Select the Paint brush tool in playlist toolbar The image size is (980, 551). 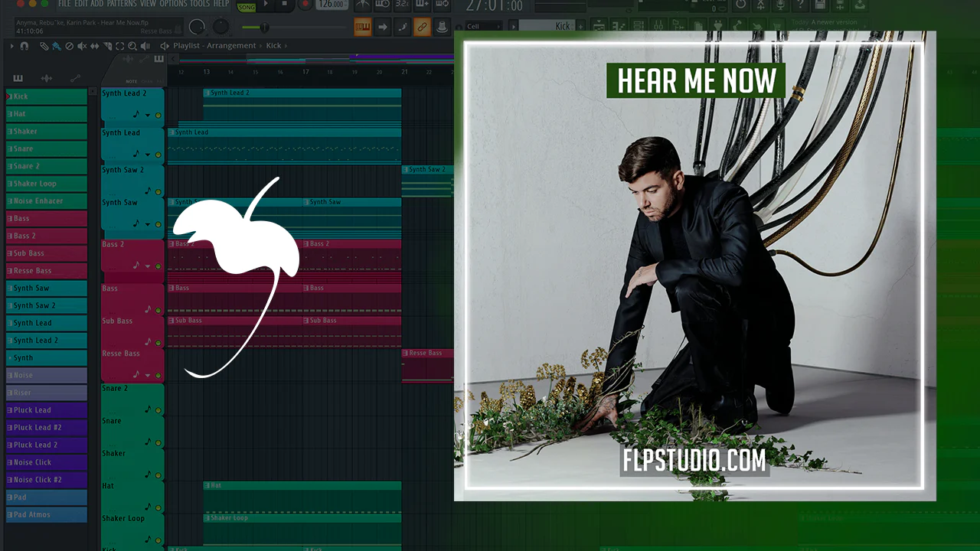57,46
